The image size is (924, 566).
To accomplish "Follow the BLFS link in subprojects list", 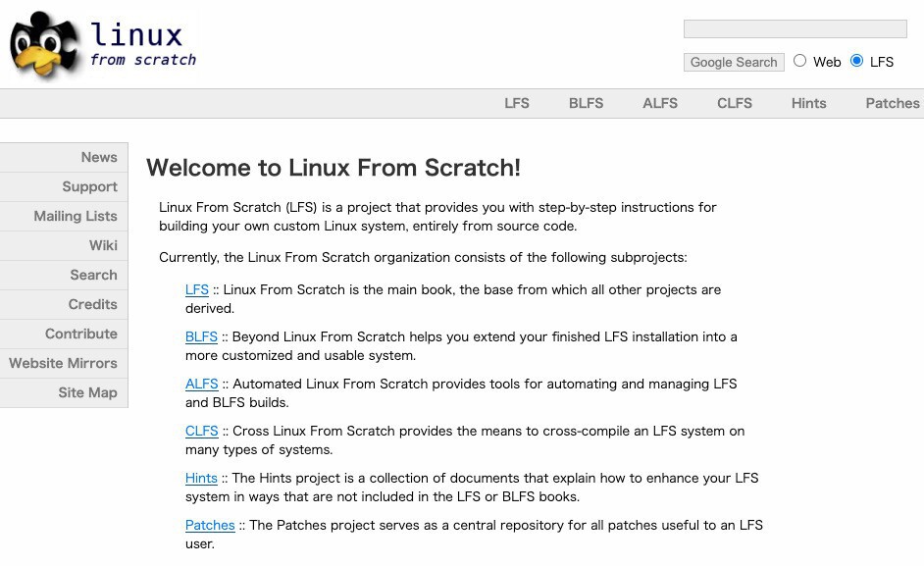I will tap(201, 336).
